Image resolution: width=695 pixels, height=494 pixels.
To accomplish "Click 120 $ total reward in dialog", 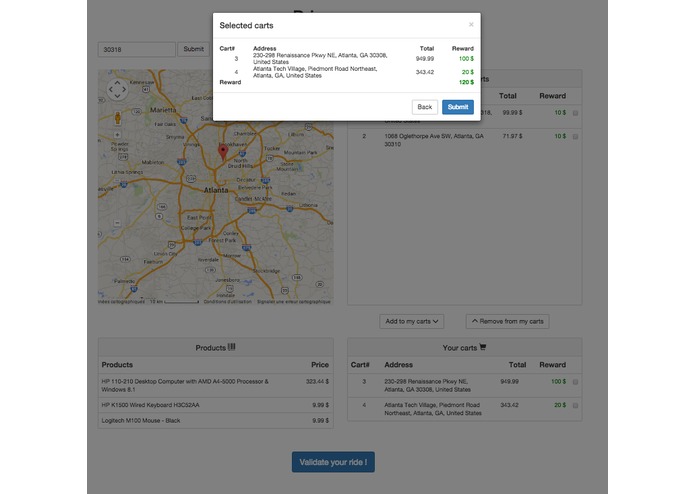I will point(466,82).
